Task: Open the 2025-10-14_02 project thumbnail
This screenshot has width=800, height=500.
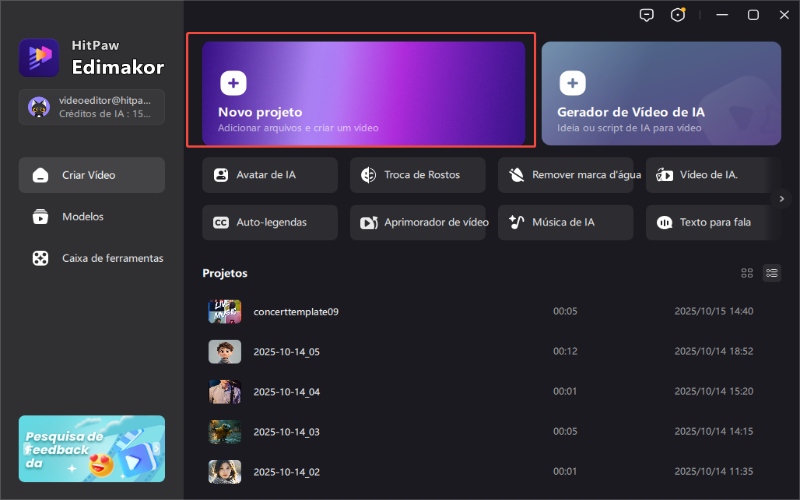Action: [224, 472]
